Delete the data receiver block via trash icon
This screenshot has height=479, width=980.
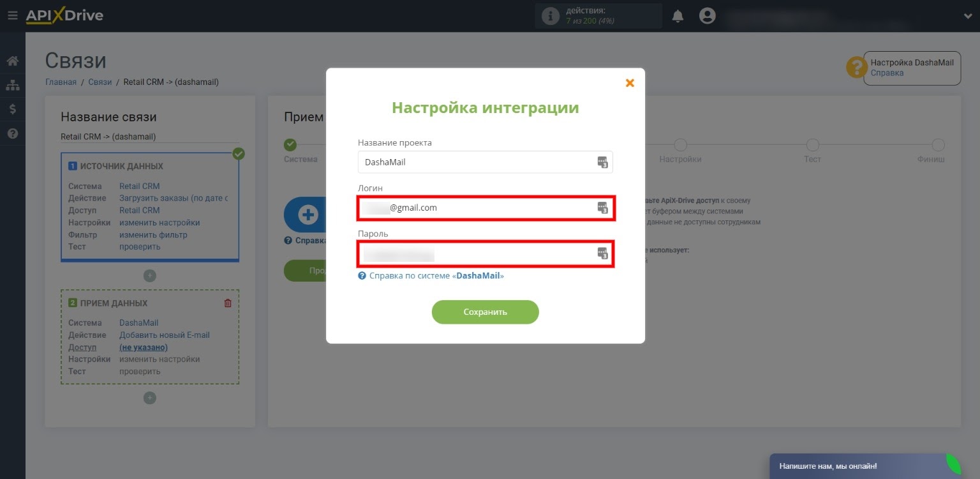click(x=228, y=303)
